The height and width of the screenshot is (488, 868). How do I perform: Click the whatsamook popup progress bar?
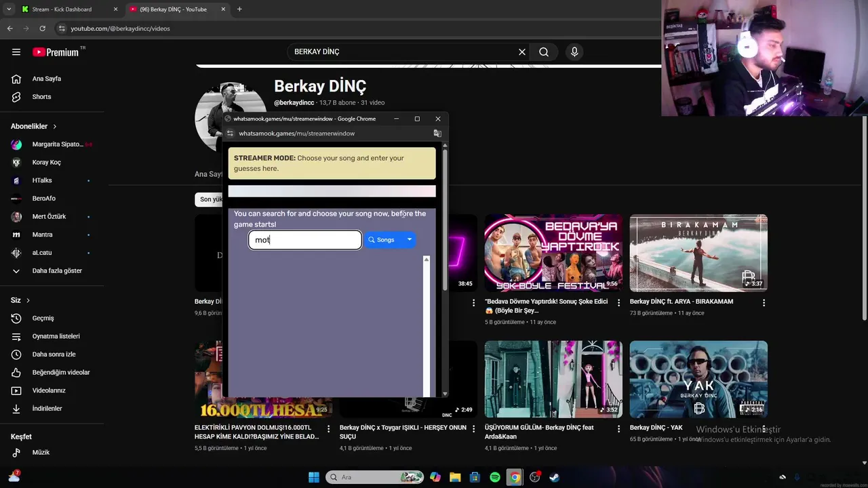point(332,191)
